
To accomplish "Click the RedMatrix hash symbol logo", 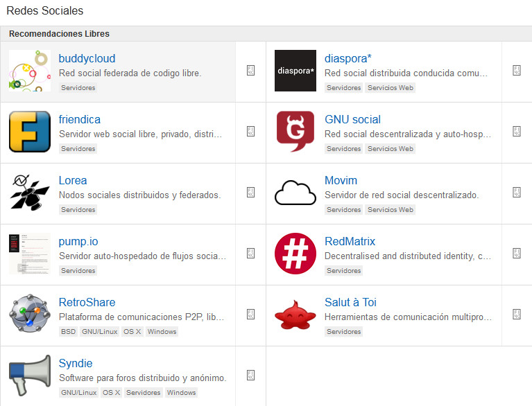I will [295, 254].
